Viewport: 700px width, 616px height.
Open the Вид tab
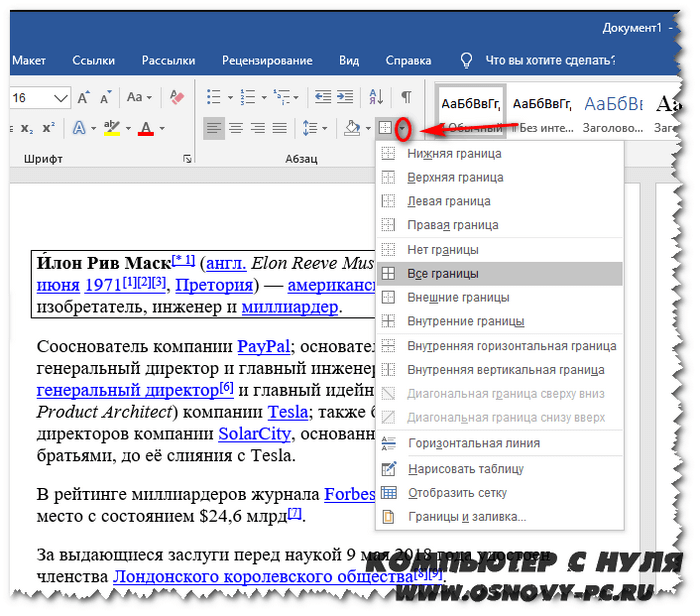349,61
